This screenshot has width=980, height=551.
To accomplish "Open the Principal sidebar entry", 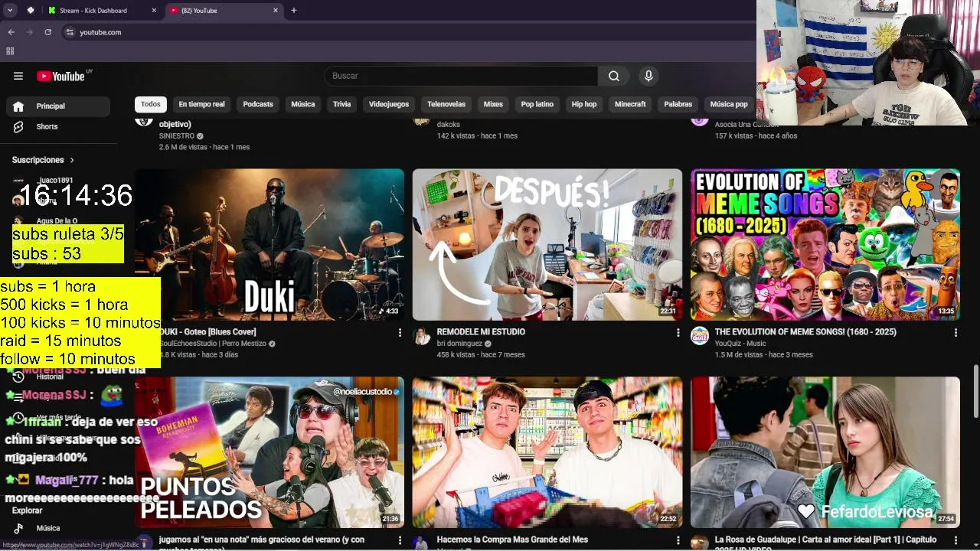I will pyautogui.click(x=58, y=106).
